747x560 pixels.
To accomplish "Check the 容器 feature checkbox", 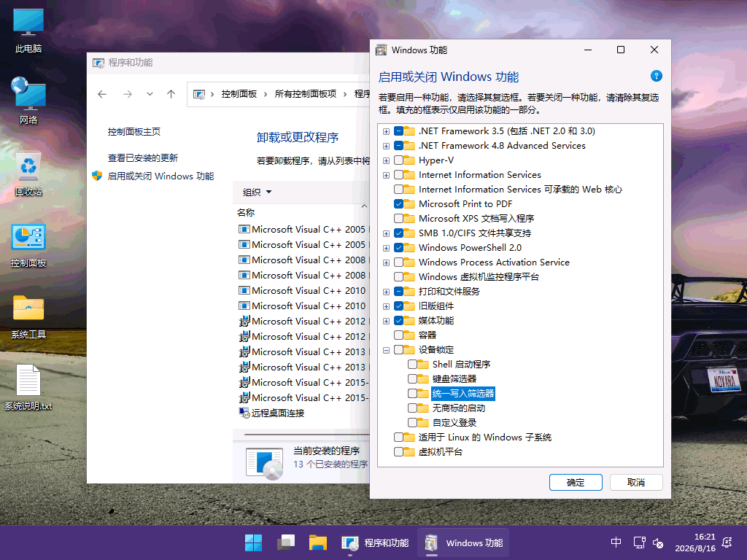I will [x=399, y=335].
